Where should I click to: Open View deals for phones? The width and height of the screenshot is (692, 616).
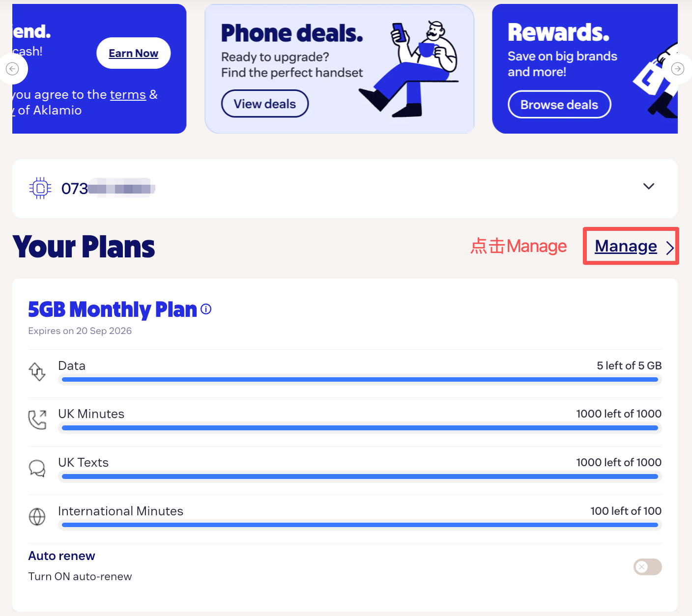pos(265,104)
